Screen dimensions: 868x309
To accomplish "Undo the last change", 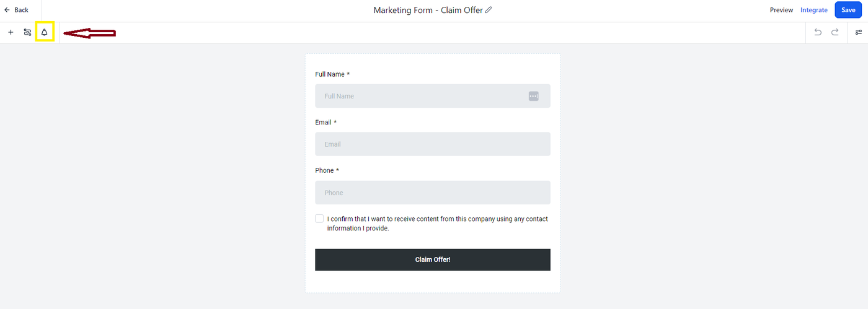I will 818,32.
